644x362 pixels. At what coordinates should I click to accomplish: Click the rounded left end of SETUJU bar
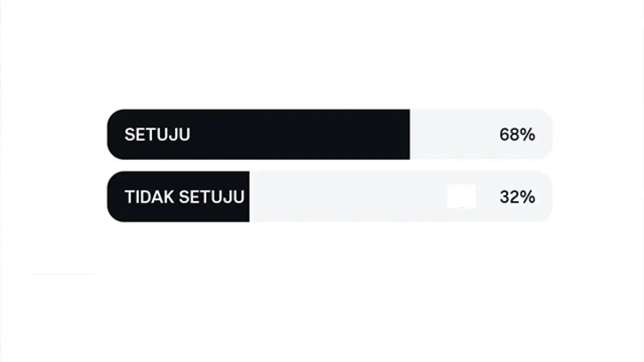pyautogui.click(x=113, y=134)
